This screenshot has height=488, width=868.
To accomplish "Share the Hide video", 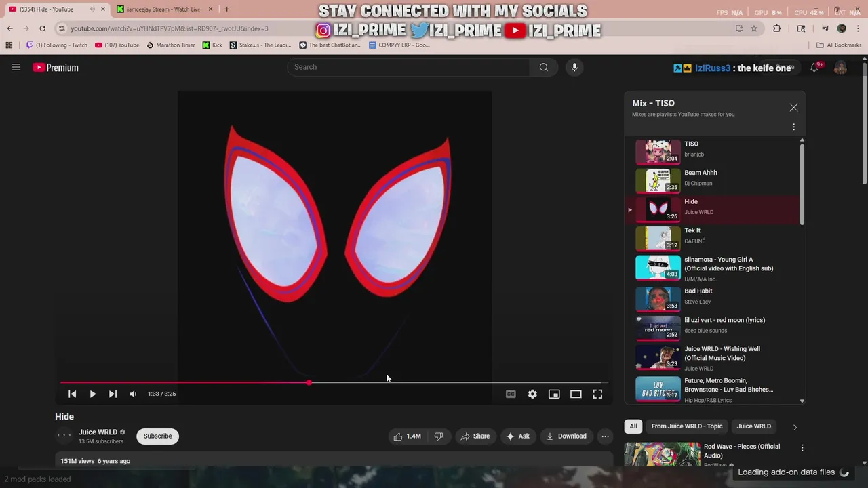I will point(475,436).
